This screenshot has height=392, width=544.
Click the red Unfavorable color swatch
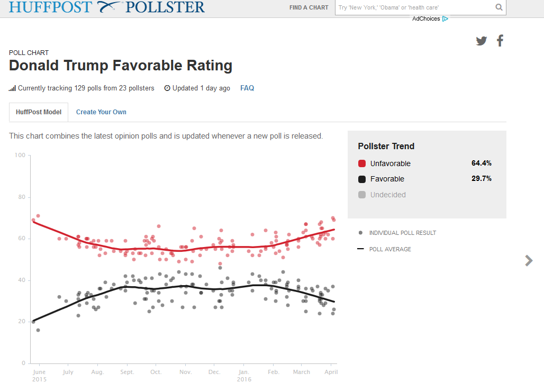[x=362, y=163]
